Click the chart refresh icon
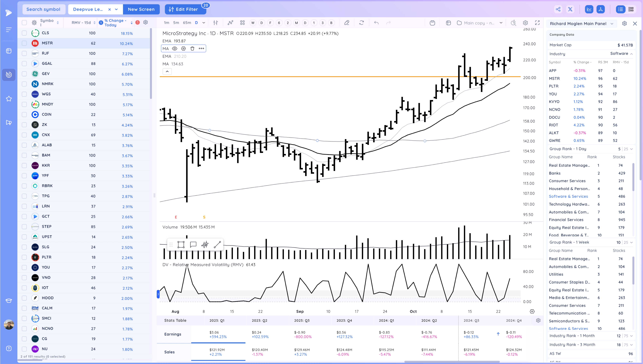 [x=361, y=23]
